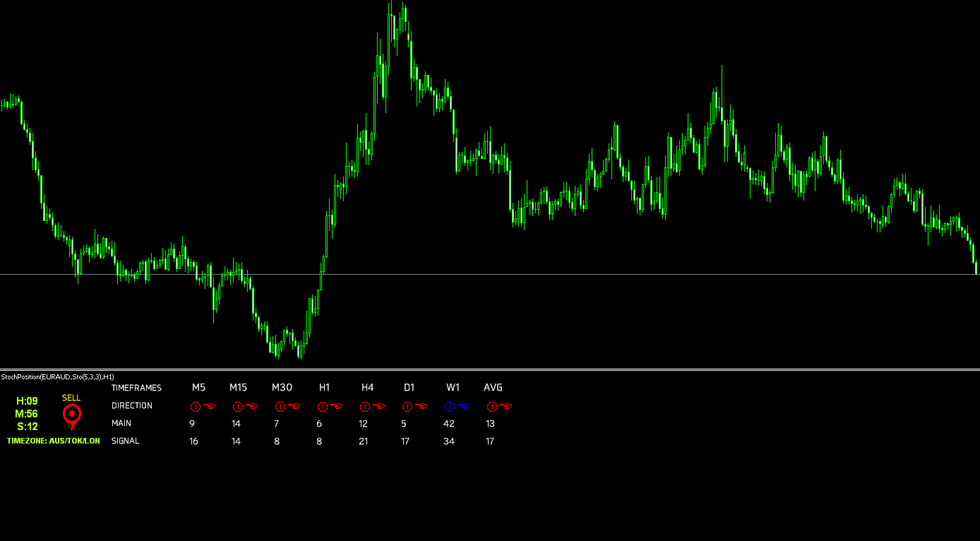Click the TIMEZONE: AUS/TOK/LON label
Screen dimensions: 980x541
click(x=53, y=441)
